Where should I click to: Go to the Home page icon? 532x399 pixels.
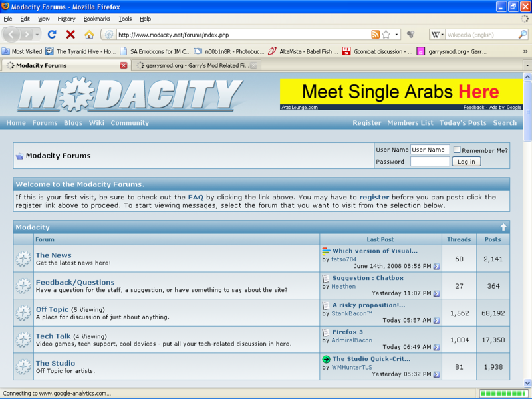tap(89, 35)
